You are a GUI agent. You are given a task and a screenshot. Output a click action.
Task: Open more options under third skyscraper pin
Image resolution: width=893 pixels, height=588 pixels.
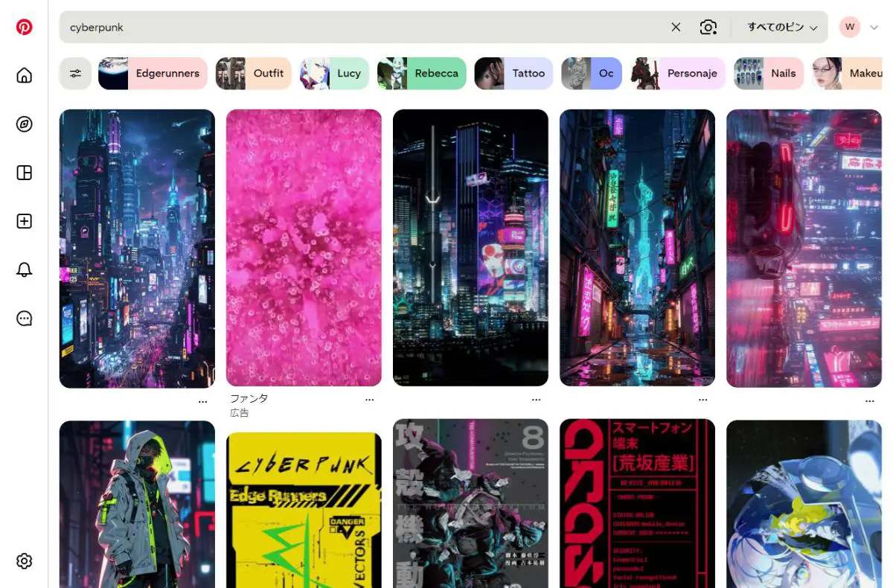coord(537,400)
